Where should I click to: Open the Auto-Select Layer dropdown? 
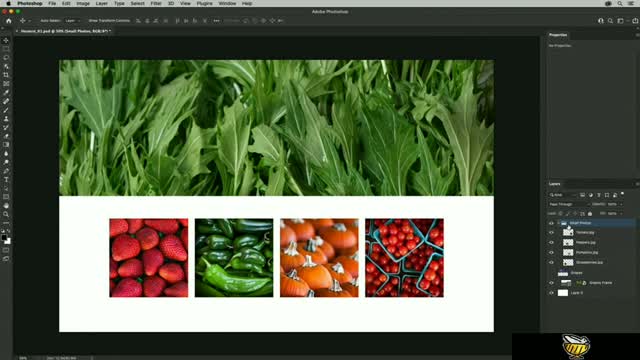tap(72, 21)
